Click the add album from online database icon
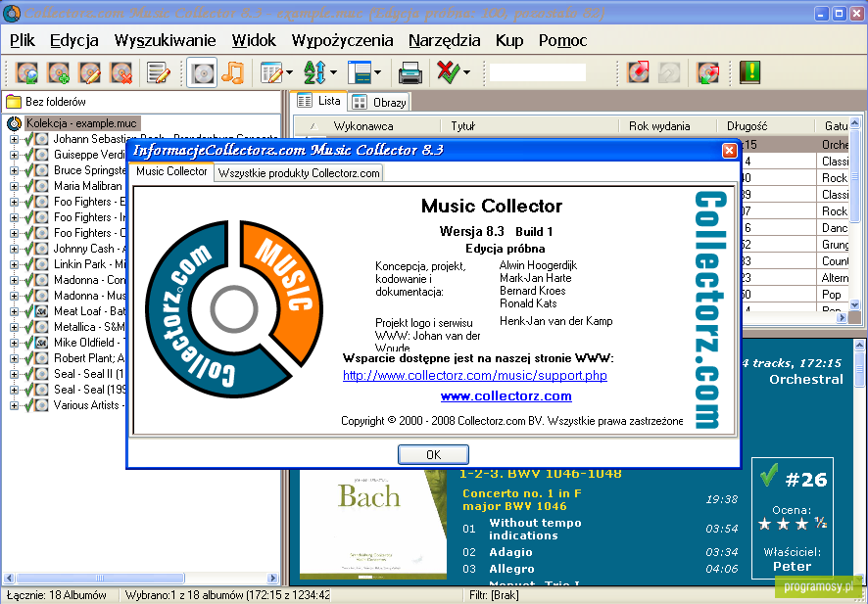Image resolution: width=868 pixels, height=604 pixels. pyautogui.click(x=26, y=72)
